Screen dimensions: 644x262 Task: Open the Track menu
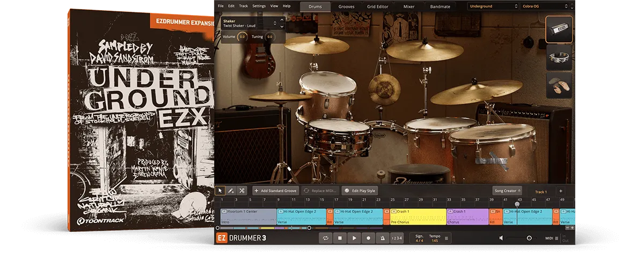pyautogui.click(x=244, y=6)
